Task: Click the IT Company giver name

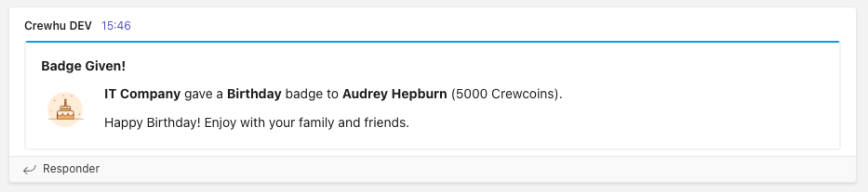Action: click(x=142, y=94)
